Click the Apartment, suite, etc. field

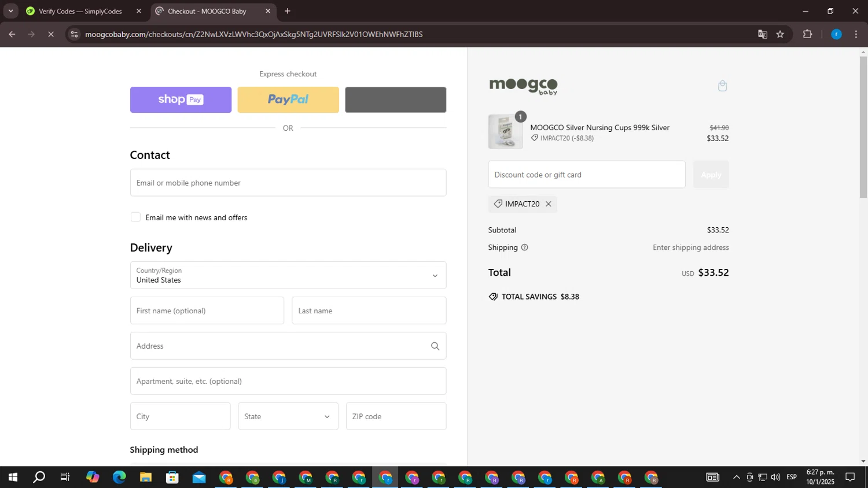288,381
